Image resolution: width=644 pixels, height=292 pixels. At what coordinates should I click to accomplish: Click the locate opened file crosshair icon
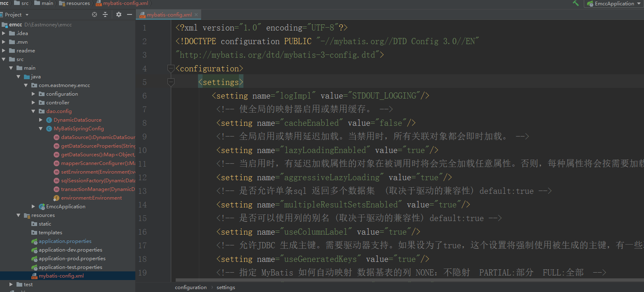(94, 14)
